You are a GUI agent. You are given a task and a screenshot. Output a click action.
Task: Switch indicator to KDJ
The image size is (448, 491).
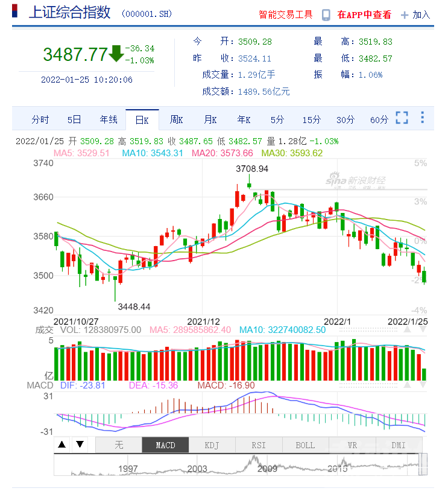[x=212, y=445]
